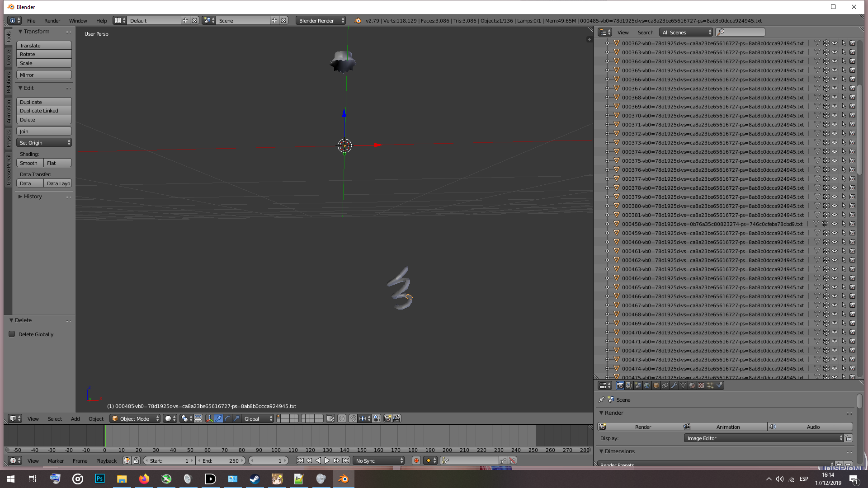Open Firefox from the taskbar

coord(144,479)
